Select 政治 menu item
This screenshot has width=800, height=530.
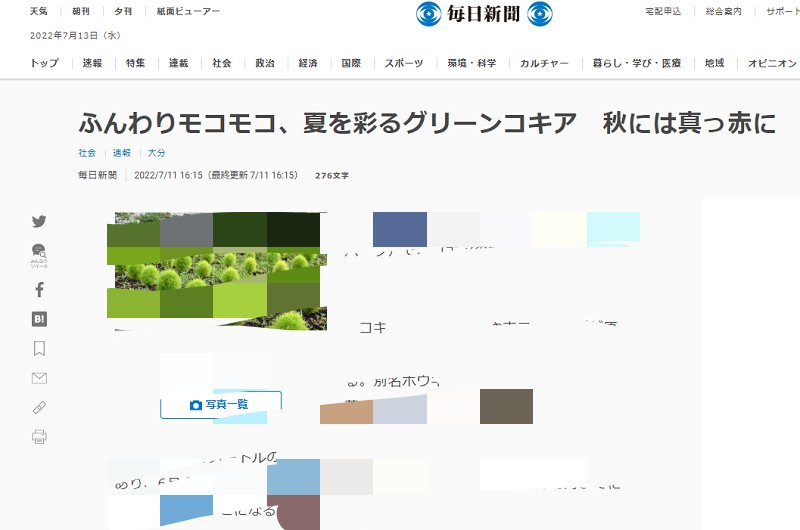[265, 63]
